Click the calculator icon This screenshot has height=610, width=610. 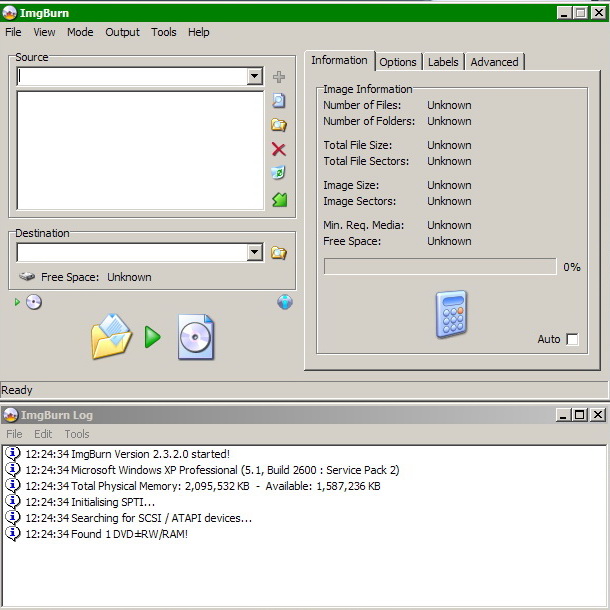pyautogui.click(x=451, y=314)
